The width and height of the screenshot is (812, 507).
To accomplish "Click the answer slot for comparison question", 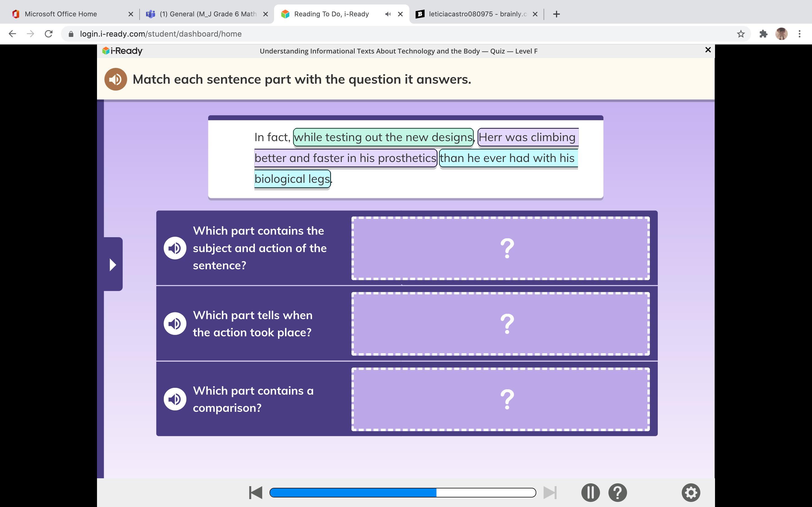I will 500,399.
